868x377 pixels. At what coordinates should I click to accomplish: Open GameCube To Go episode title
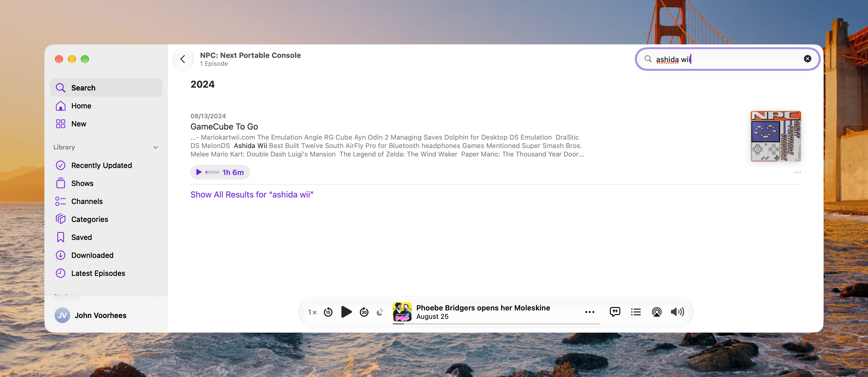click(224, 126)
